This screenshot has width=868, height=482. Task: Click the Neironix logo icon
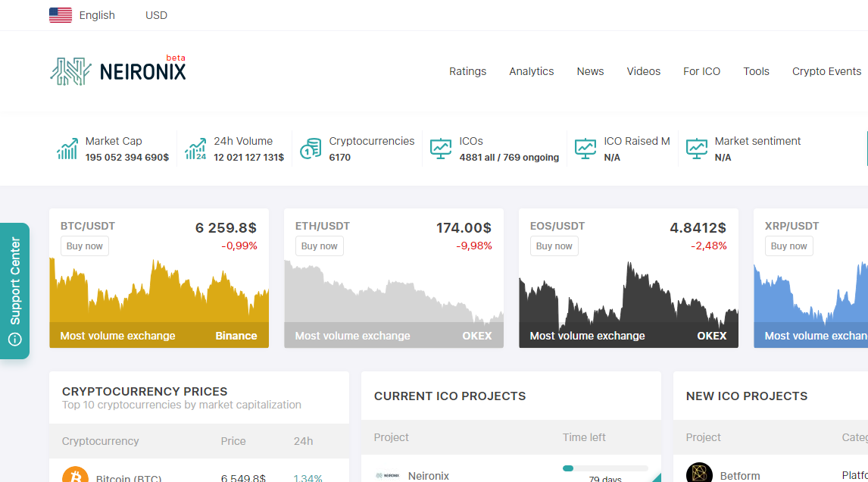point(71,71)
